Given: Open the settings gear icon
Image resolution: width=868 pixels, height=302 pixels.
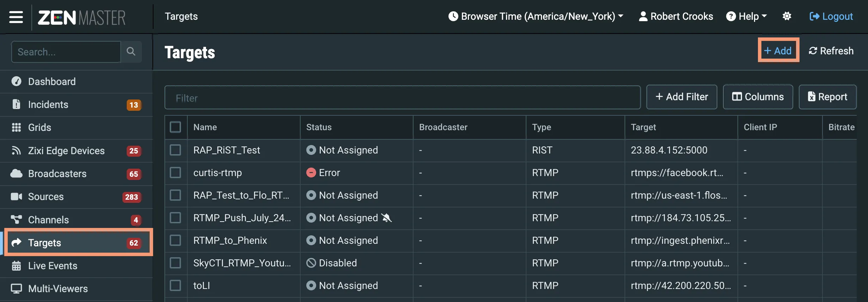Looking at the screenshot, I should (x=787, y=16).
